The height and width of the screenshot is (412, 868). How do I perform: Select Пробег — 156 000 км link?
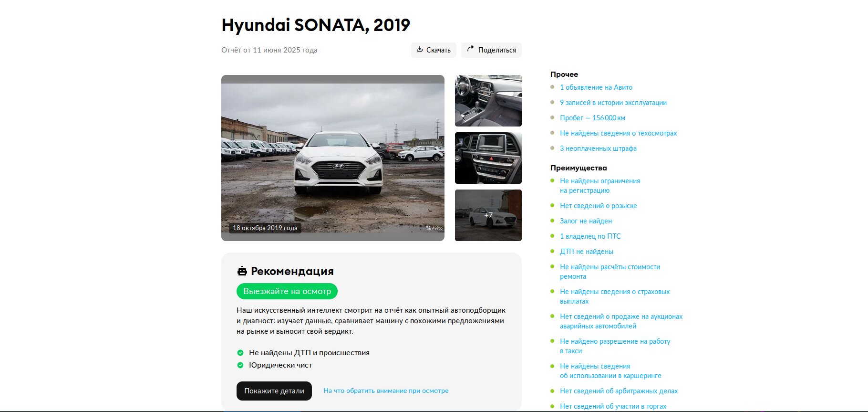pyautogui.click(x=592, y=118)
